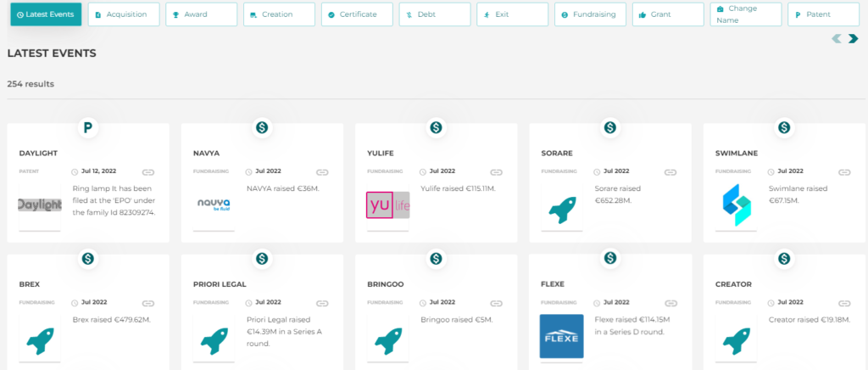The height and width of the screenshot is (370, 868).
Task: Select the Certificate tab
Action: tap(357, 14)
